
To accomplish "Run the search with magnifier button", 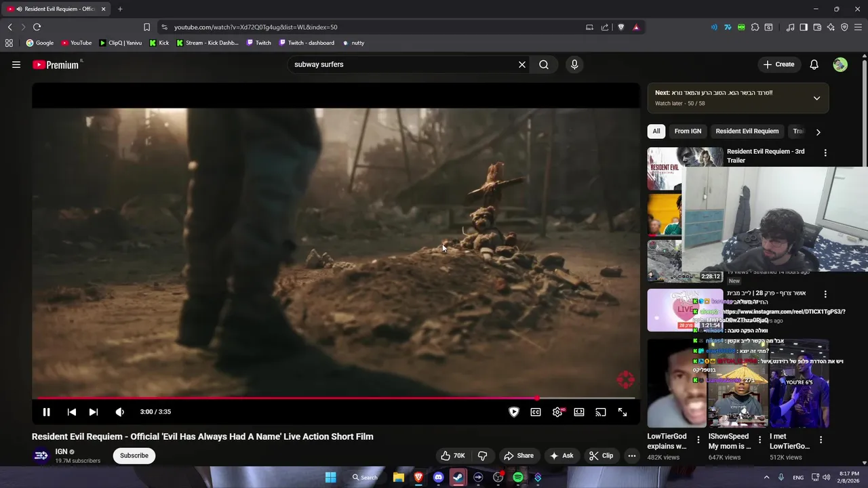I will click(544, 64).
